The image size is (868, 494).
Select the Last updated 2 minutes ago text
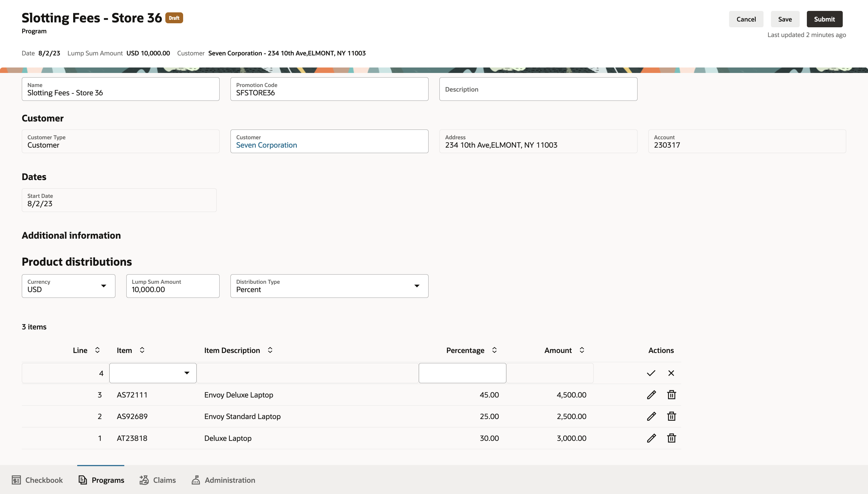click(807, 34)
